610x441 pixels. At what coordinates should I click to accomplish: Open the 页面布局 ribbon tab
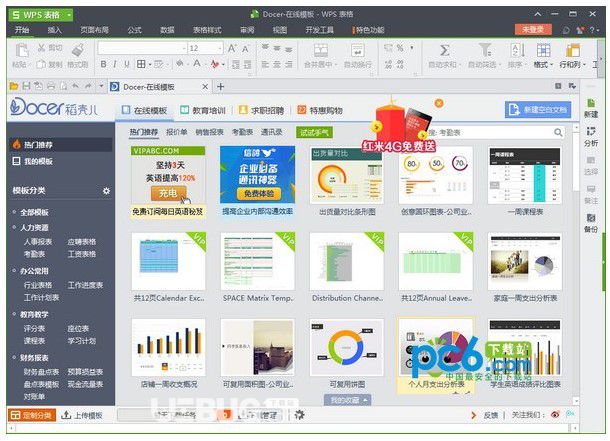95,30
